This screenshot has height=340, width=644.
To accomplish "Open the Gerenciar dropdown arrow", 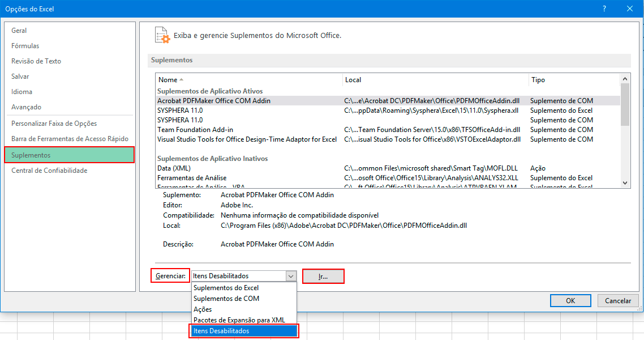I will (291, 276).
